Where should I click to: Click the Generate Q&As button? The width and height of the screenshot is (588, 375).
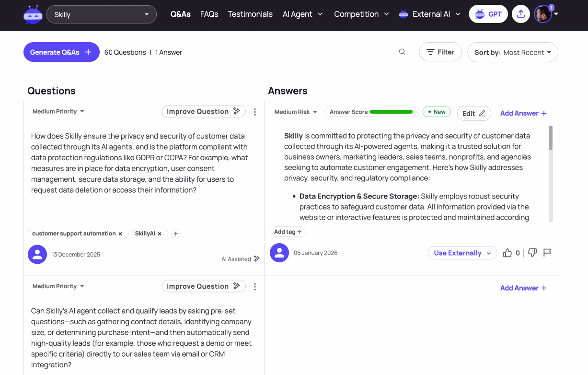(x=61, y=52)
